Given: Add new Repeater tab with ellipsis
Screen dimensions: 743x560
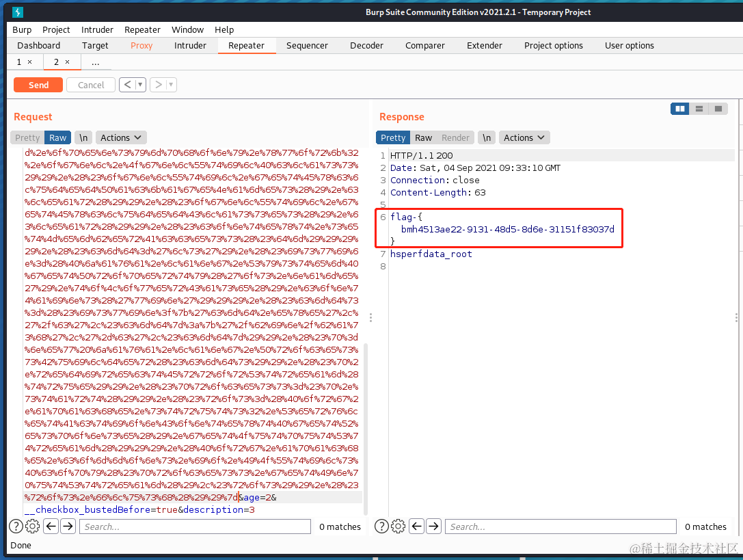Looking at the screenshot, I should (x=95, y=63).
